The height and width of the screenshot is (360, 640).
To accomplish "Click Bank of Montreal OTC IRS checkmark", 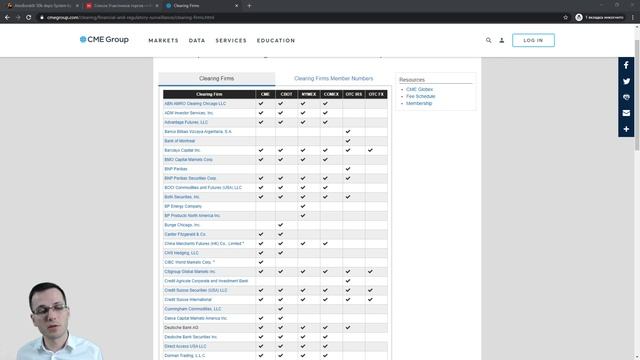I will point(348,141).
